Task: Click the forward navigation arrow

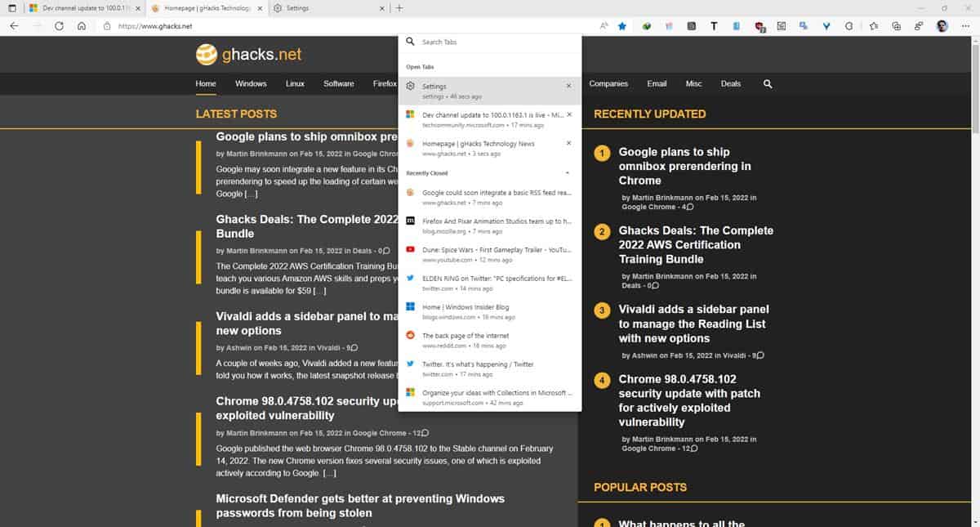Action: 36,25
